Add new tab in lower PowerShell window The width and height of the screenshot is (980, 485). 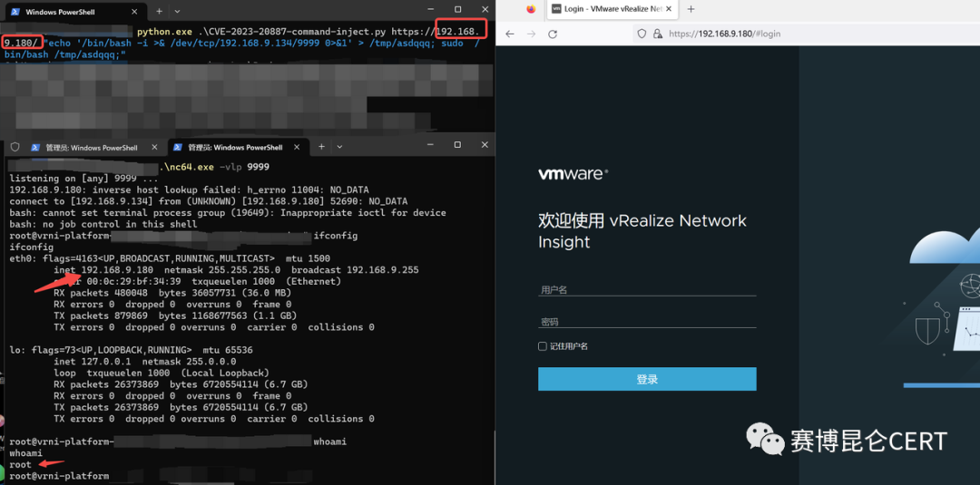tap(321, 147)
